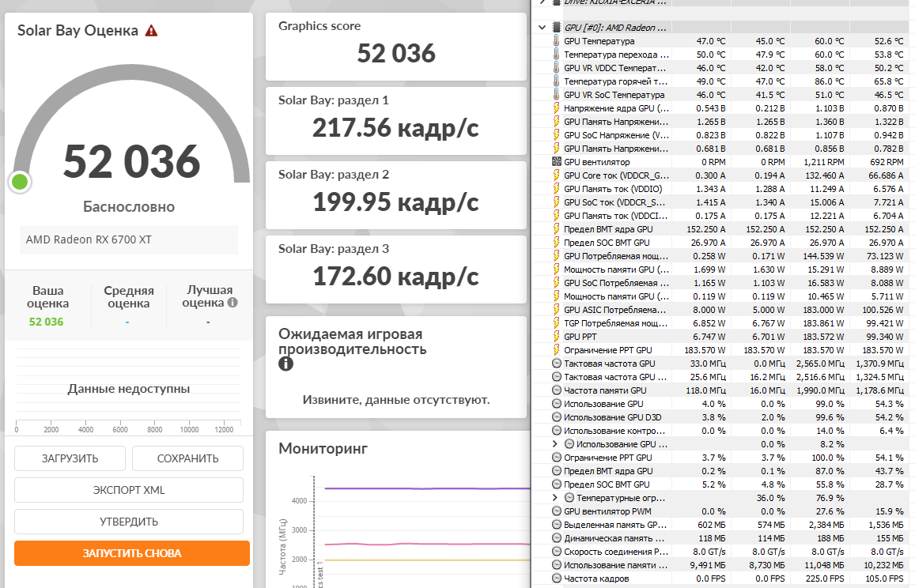Click the GPU chip icon in GPU [#0] header
This screenshot has width=915, height=588.
tap(556, 28)
